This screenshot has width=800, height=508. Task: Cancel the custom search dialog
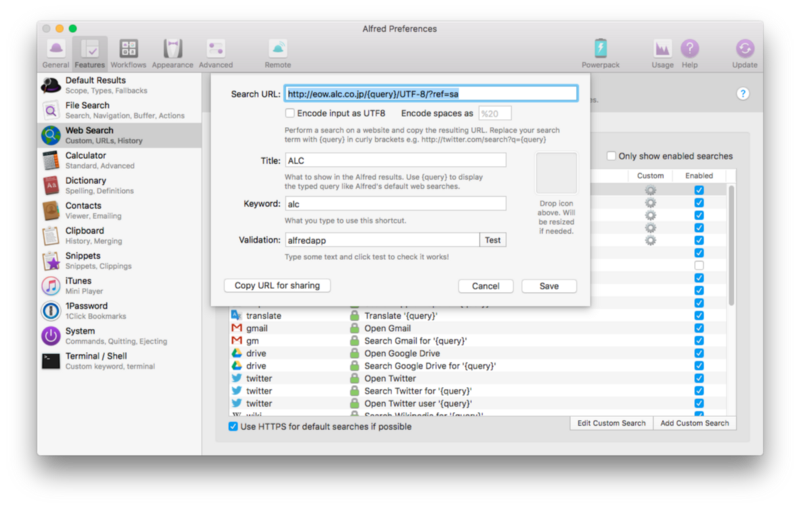[486, 286]
